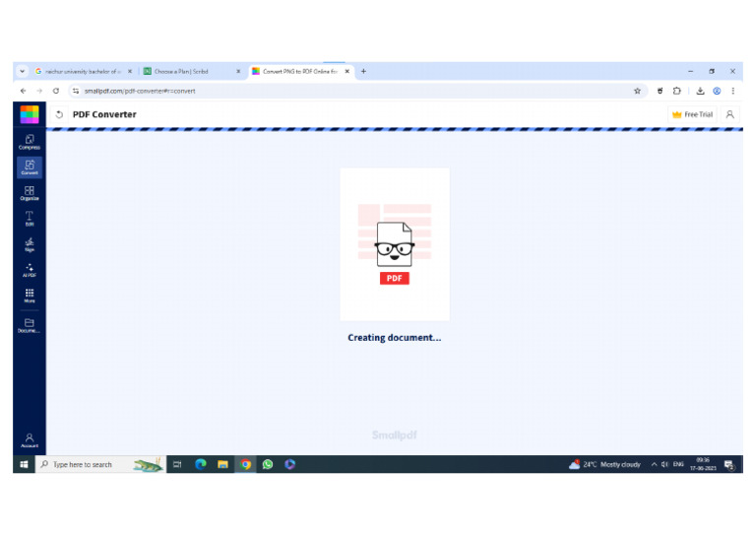
Task: Click the undo arrow beside PDF Converter
Action: click(59, 114)
